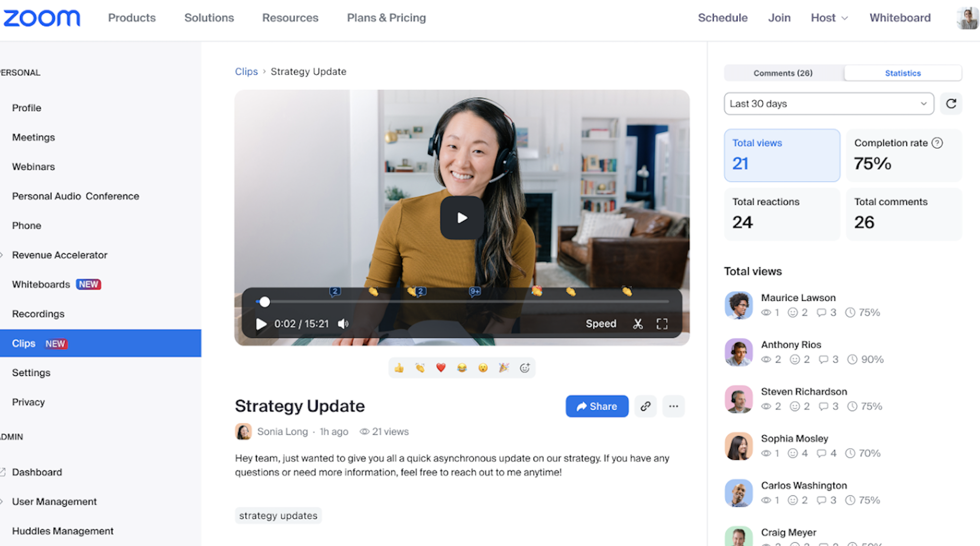Click the video progress slider handle
Image resolution: width=980 pixels, height=546 pixels.
[x=265, y=302]
